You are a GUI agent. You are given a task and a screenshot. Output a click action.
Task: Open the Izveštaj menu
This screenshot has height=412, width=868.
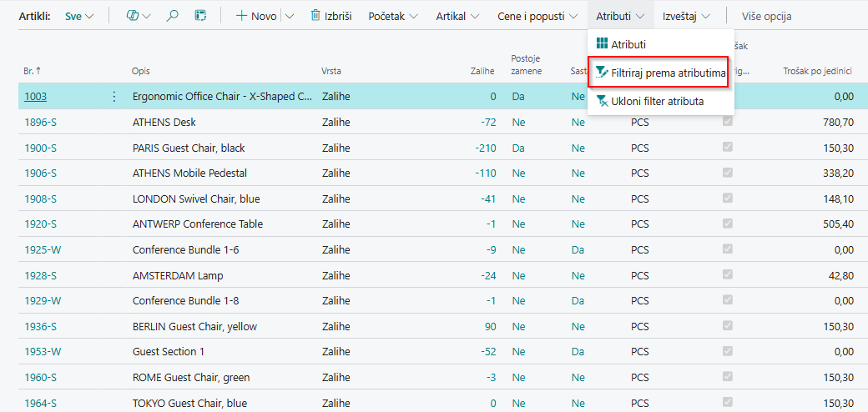(x=686, y=16)
